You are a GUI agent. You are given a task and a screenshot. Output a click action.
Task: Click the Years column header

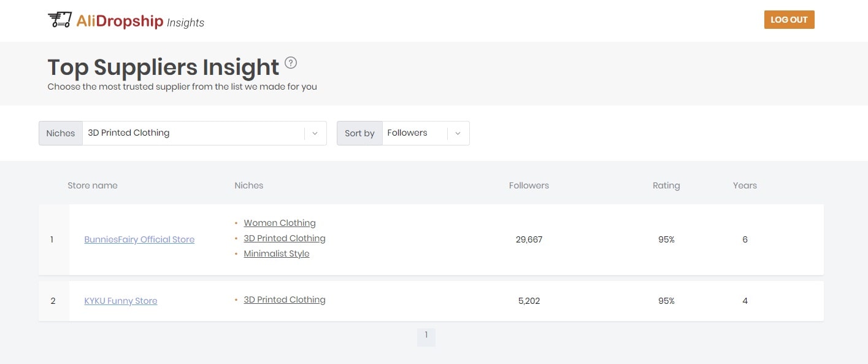tap(745, 185)
